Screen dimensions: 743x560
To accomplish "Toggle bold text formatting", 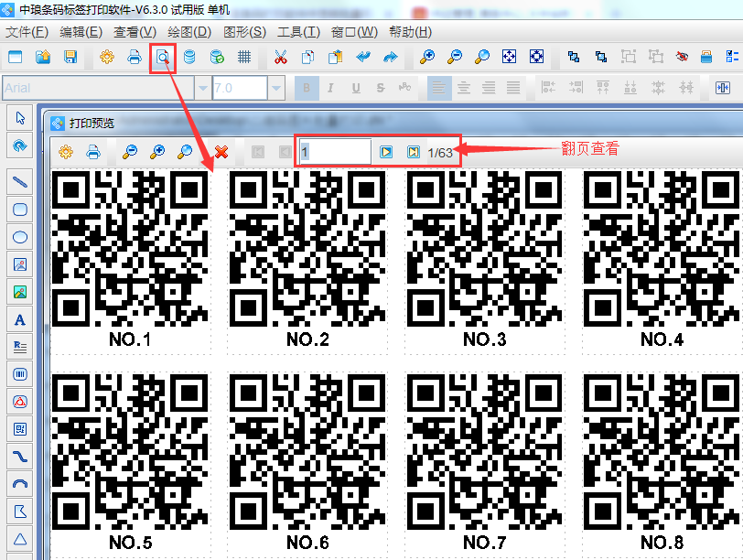I will 307,88.
